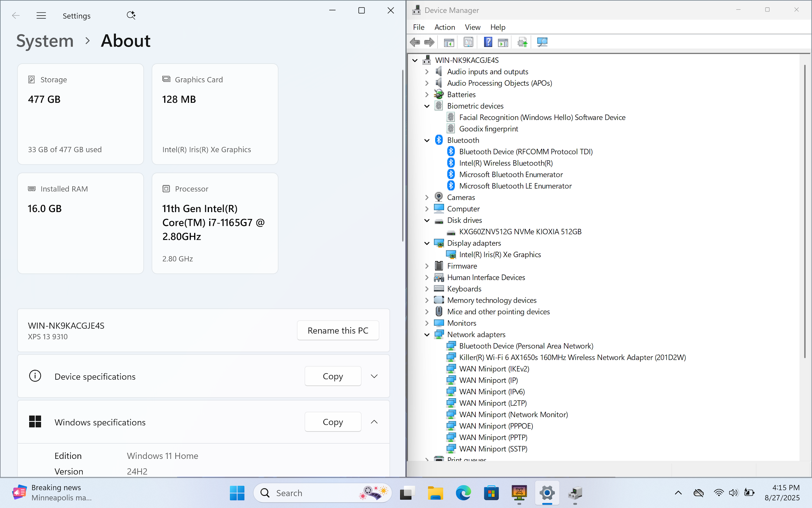The image size is (812, 508).
Task: Select Microsoft Bluetooth LE Enumerator
Action: click(x=509, y=186)
